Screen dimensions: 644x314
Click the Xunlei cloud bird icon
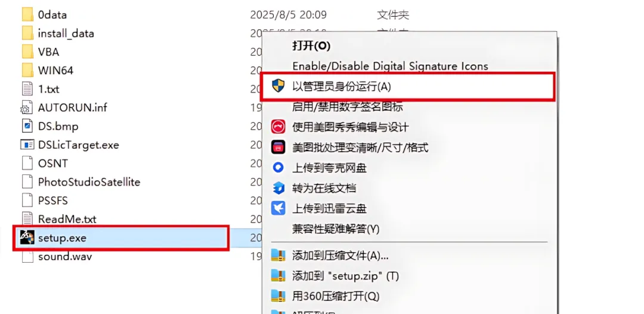(278, 208)
